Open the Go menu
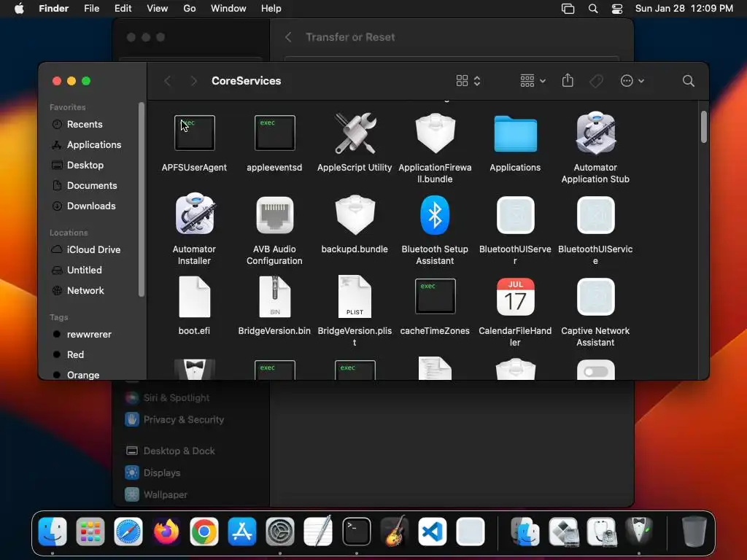Viewport: 747px width, 560px height. (x=190, y=8)
